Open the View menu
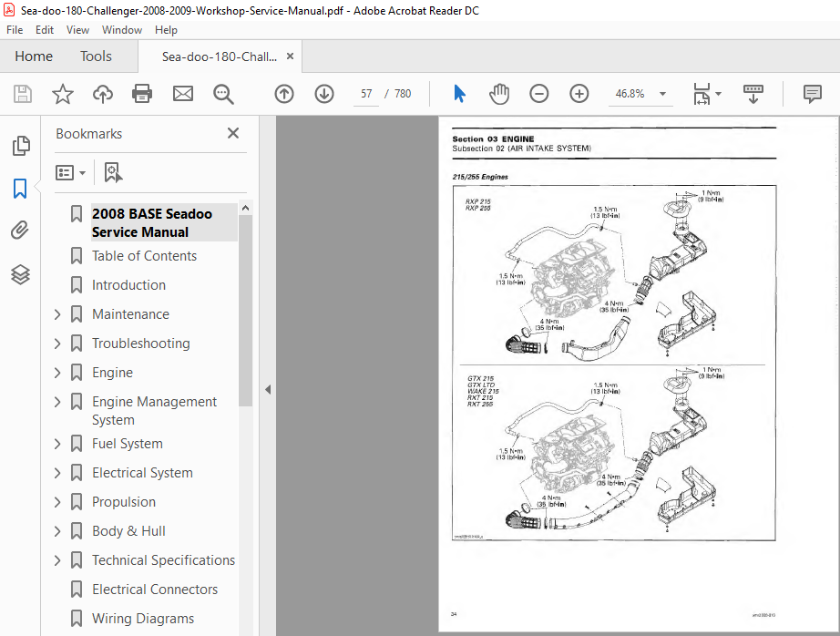The image size is (840, 636). (77, 30)
